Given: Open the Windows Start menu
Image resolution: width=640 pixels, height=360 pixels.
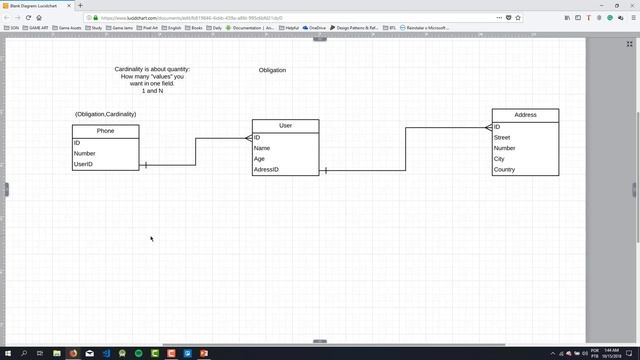Looking at the screenshot, I should click(x=8, y=353).
